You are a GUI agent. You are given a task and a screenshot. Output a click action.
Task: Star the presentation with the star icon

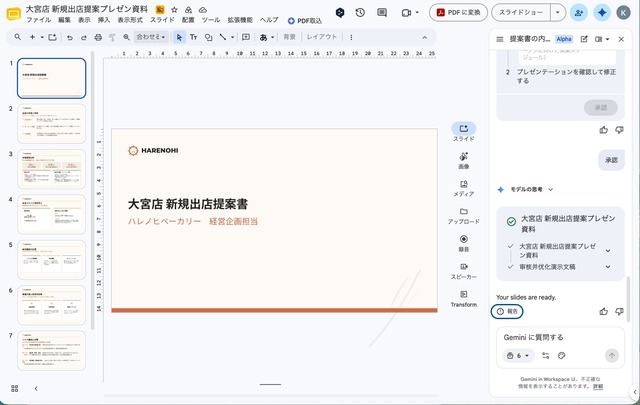[x=174, y=9]
